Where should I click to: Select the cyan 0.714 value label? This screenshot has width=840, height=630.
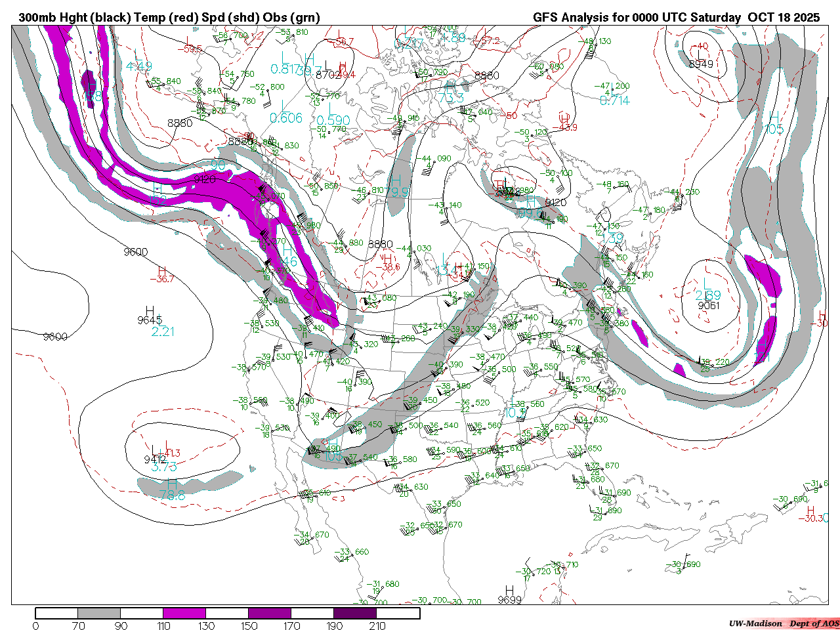[x=614, y=100]
